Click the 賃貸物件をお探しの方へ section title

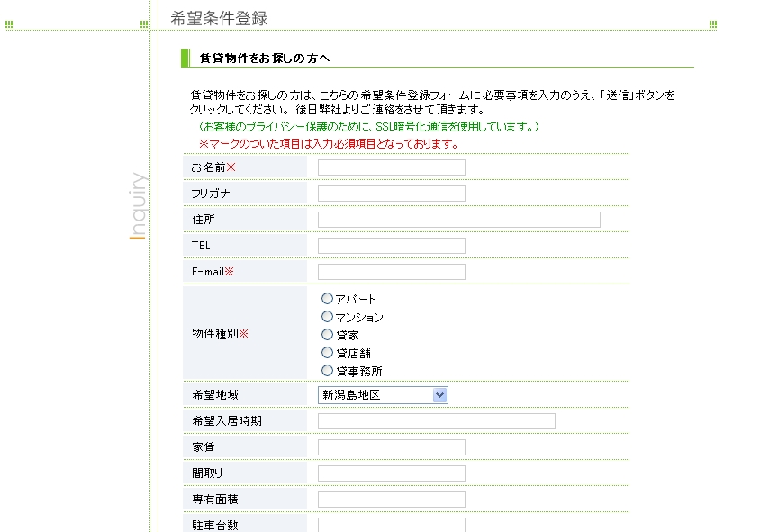[x=265, y=59]
